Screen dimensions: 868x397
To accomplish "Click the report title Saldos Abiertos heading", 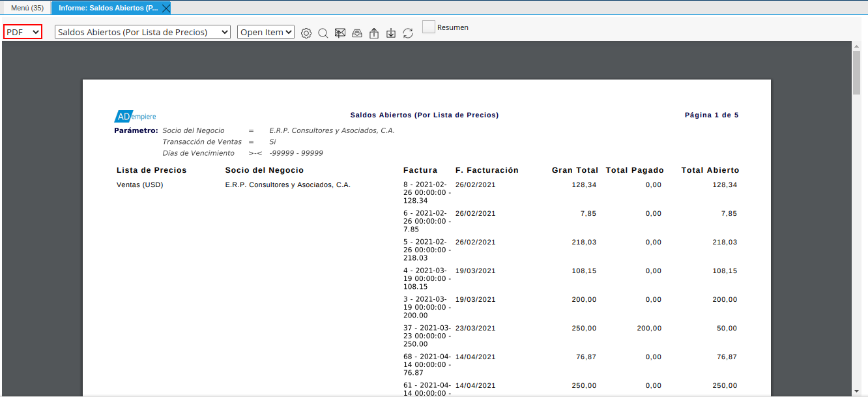I will [424, 115].
